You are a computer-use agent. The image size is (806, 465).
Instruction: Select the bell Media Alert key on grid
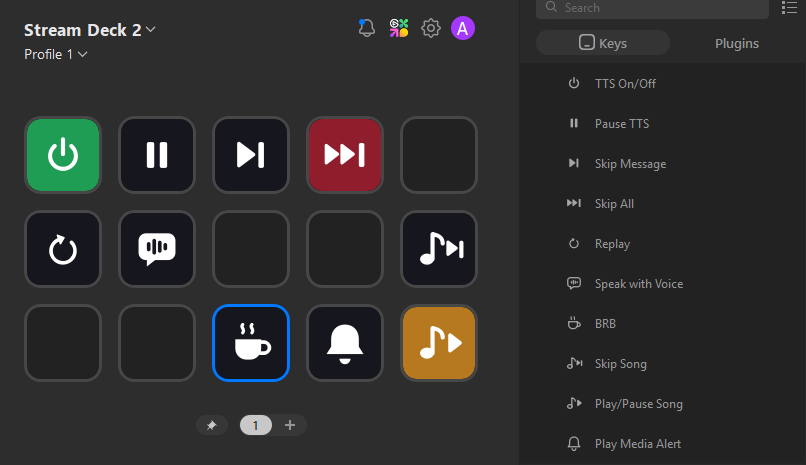345,343
